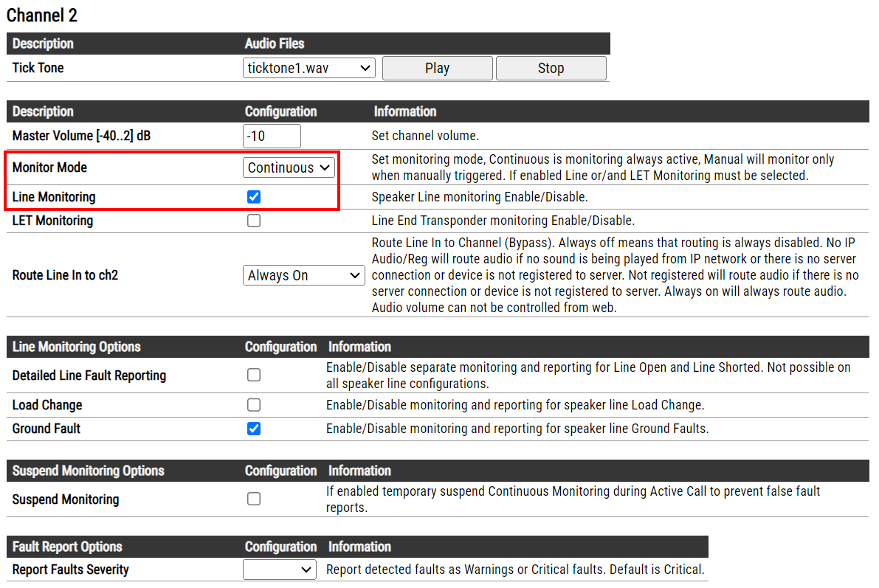
Task: Enable the Load Change checkbox
Action: point(254,405)
